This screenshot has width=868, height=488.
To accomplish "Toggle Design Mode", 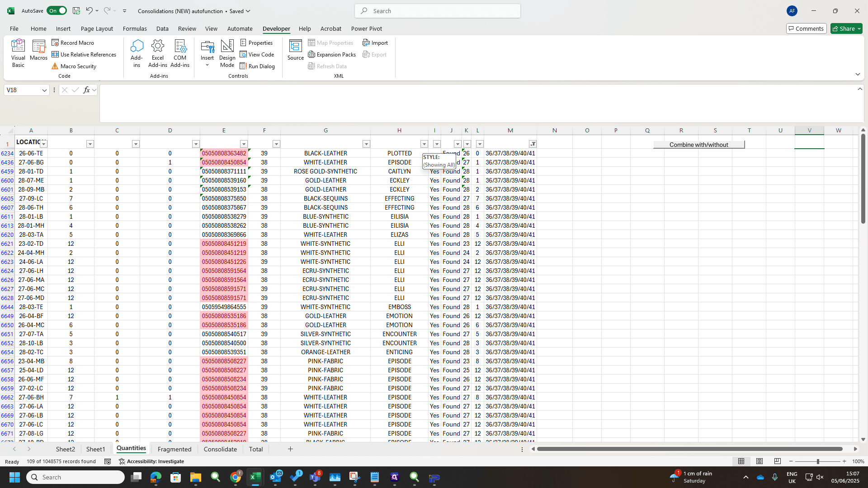I will tap(227, 53).
